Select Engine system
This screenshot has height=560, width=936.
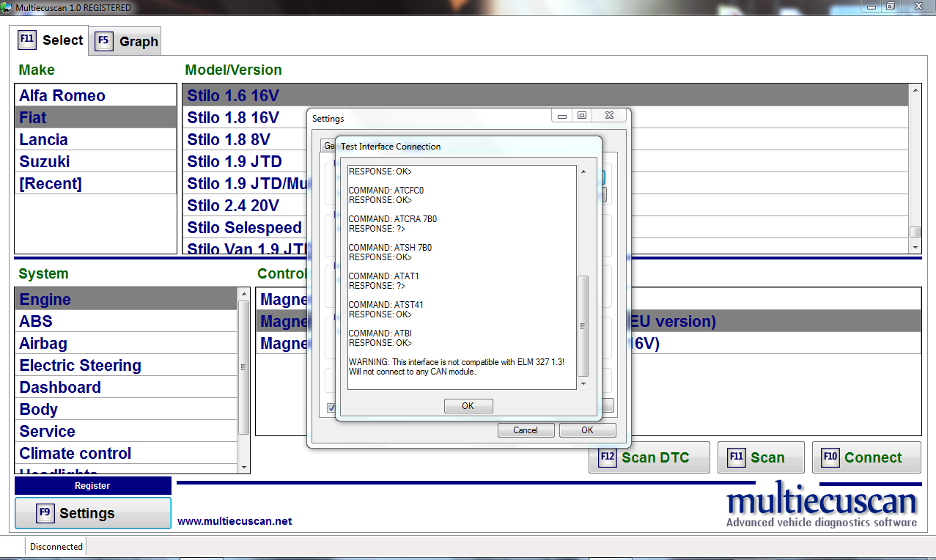[126, 299]
